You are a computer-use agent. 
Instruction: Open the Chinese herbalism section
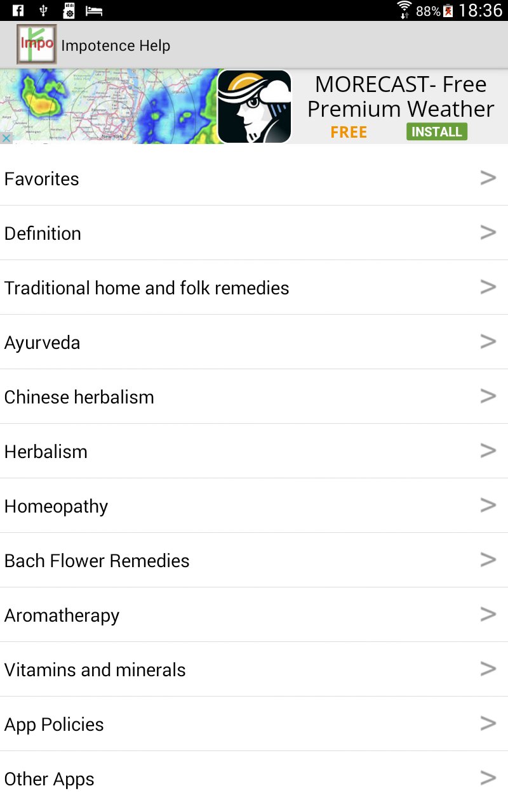click(x=254, y=396)
